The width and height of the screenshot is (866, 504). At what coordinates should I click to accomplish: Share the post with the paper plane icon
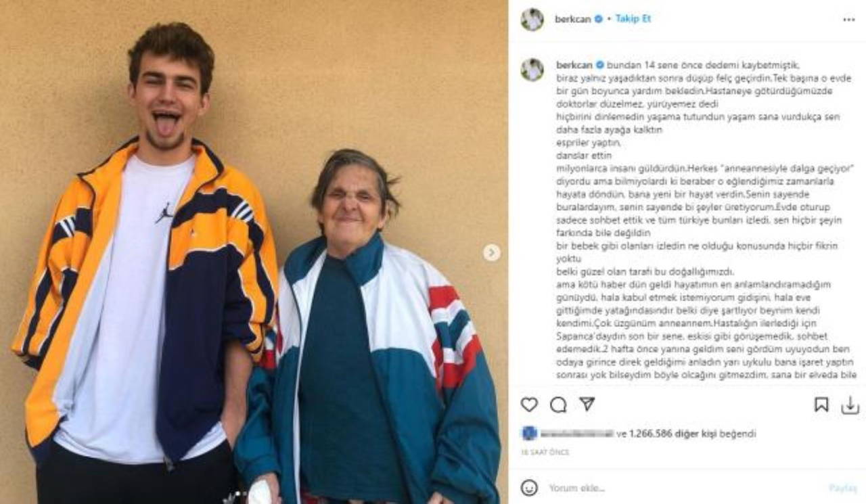[x=587, y=404]
